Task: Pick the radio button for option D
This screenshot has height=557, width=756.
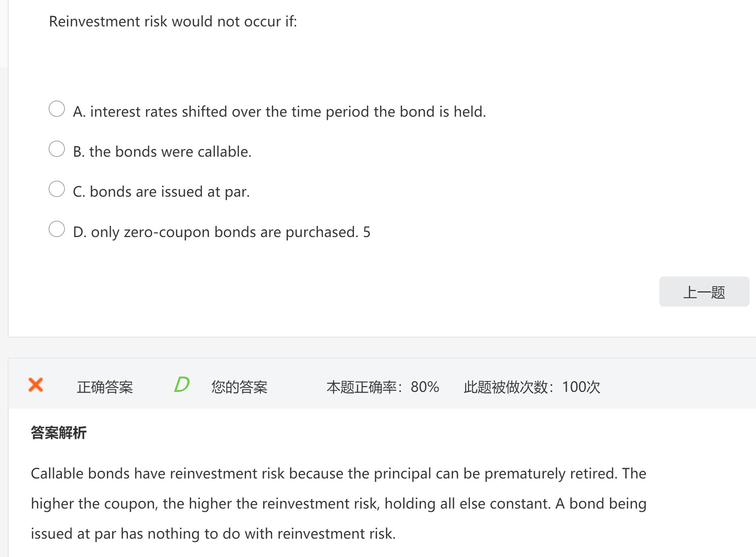Action: [57, 229]
